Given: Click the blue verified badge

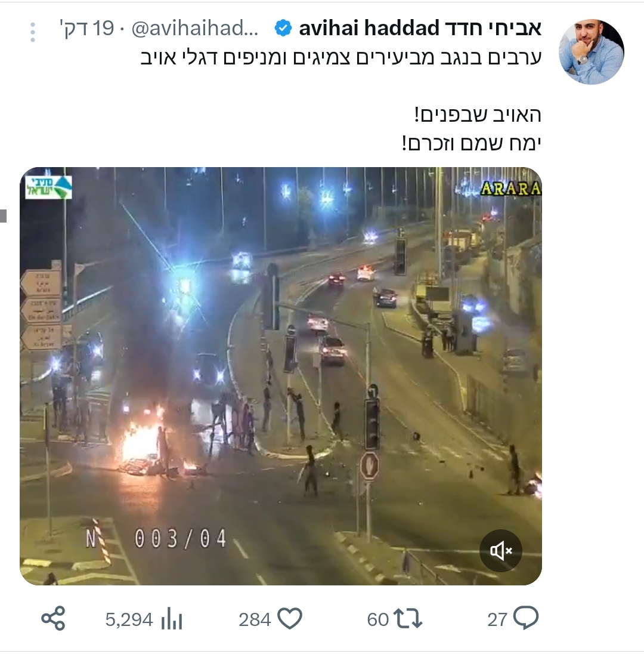Looking at the screenshot, I should (283, 29).
